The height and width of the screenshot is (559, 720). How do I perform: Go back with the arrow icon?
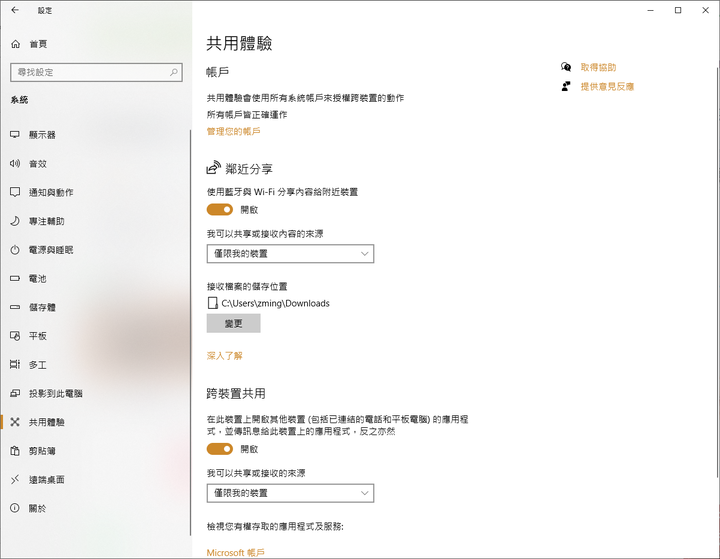pyautogui.click(x=15, y=10)
